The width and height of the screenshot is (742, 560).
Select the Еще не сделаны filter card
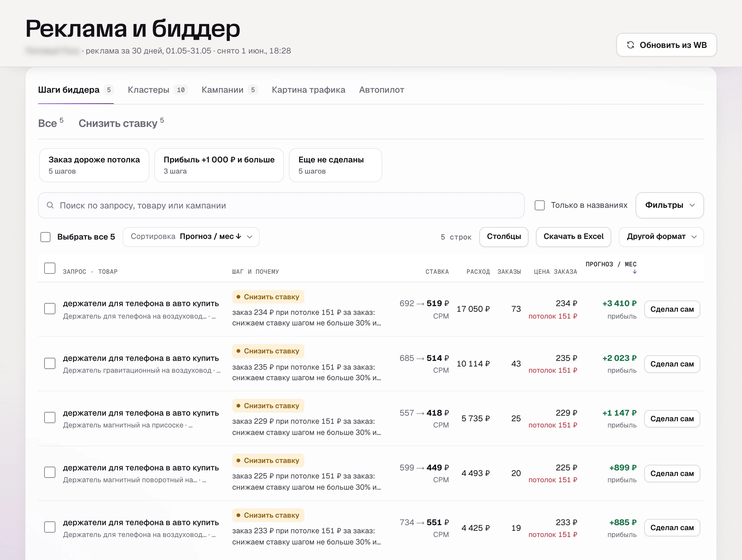[336, 165]
